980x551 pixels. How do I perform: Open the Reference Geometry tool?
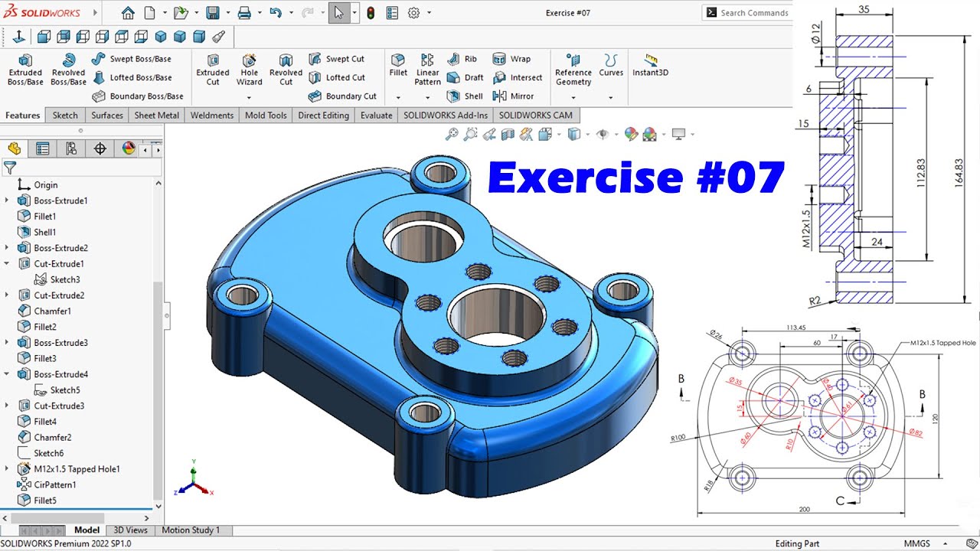pyautogui.click(x=573, y=70)
